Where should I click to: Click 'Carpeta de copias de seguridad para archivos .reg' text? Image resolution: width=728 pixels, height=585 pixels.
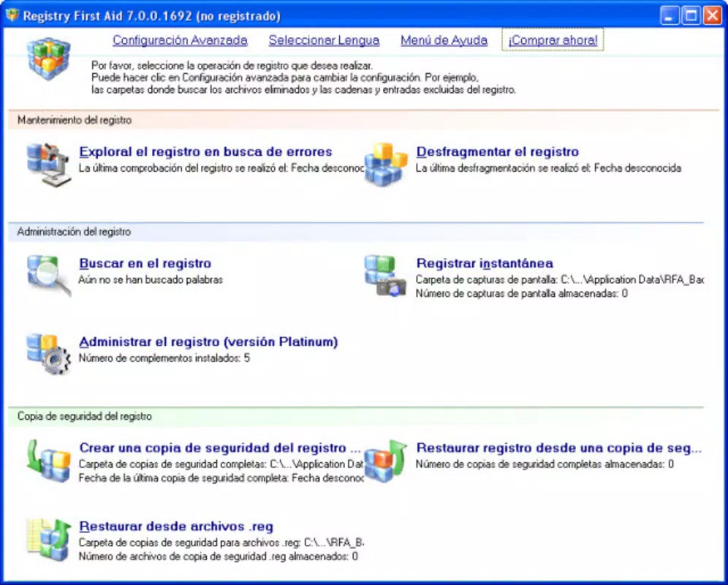[221, 543]
